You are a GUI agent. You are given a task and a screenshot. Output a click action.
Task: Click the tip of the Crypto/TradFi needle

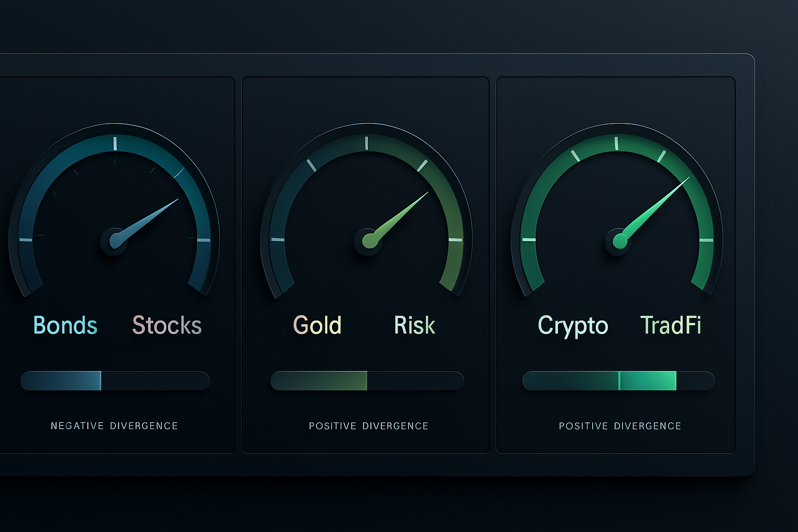tap(688, 179)
